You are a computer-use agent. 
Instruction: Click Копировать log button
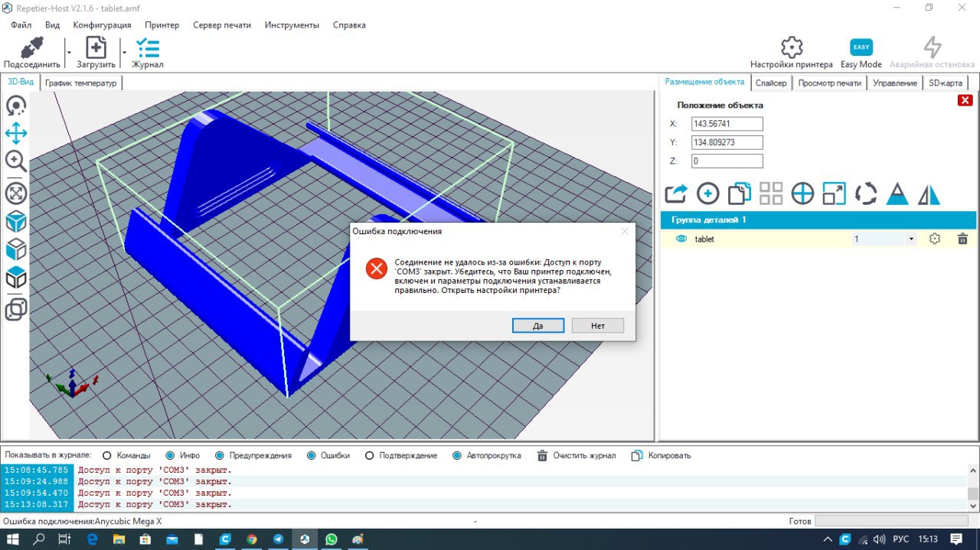(x=661, y=455)
